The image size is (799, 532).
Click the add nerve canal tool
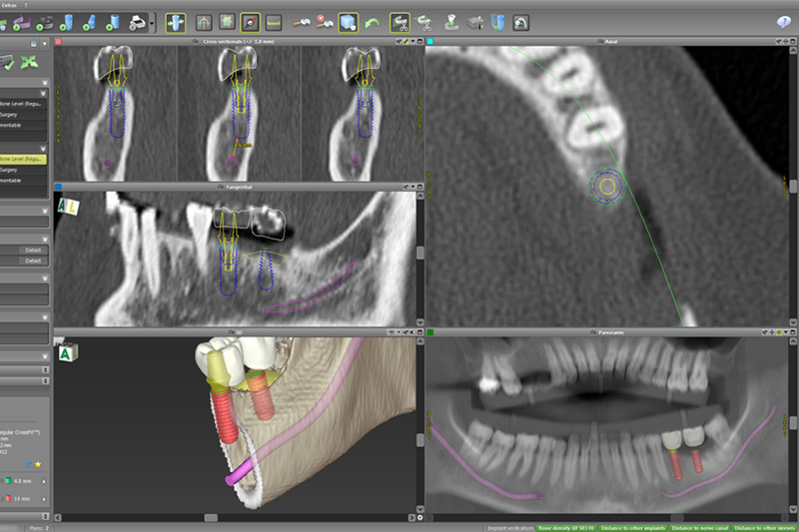[x=302, y=23]
